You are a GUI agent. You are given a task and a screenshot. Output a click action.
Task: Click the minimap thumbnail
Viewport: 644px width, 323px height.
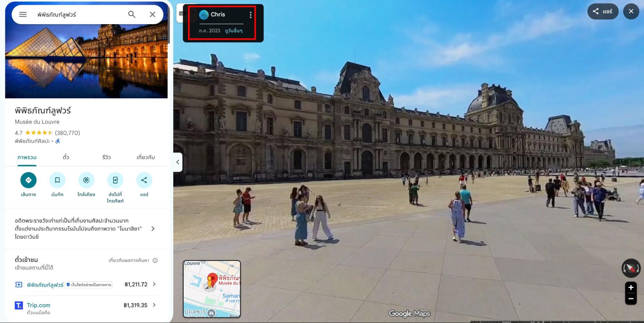click(212, 289)
